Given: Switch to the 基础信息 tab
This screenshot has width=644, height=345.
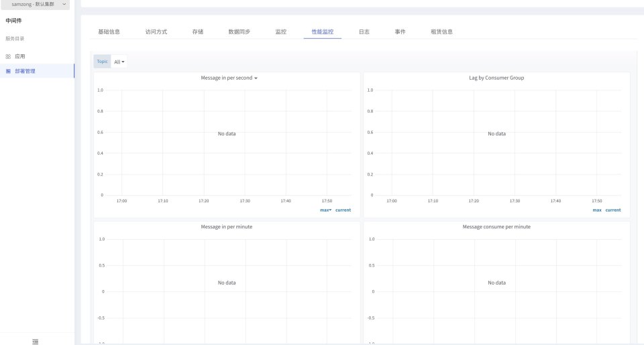Looking at the screenshot, I should pos(109,31).
